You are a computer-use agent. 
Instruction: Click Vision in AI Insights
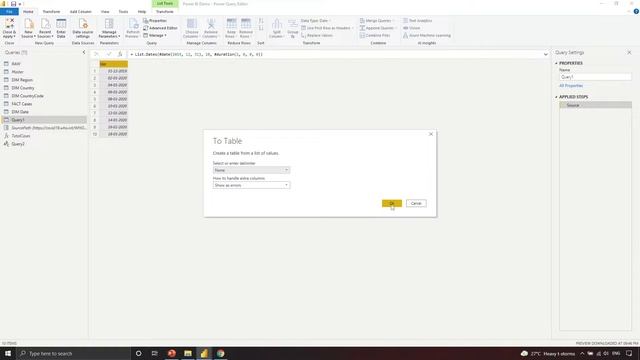412,28
